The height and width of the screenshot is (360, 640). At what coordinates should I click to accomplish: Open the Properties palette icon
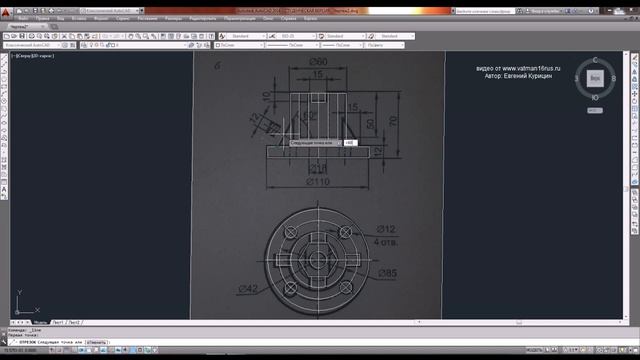pos(163,36)
